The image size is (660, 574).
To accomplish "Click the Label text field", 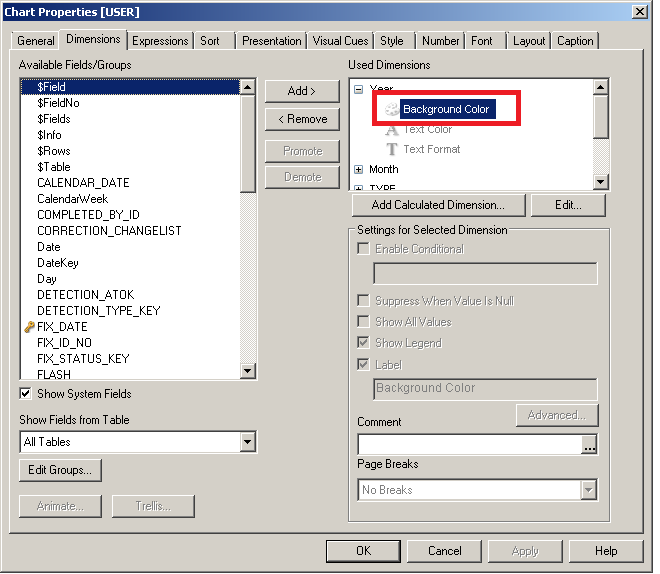I will (485, 389).
